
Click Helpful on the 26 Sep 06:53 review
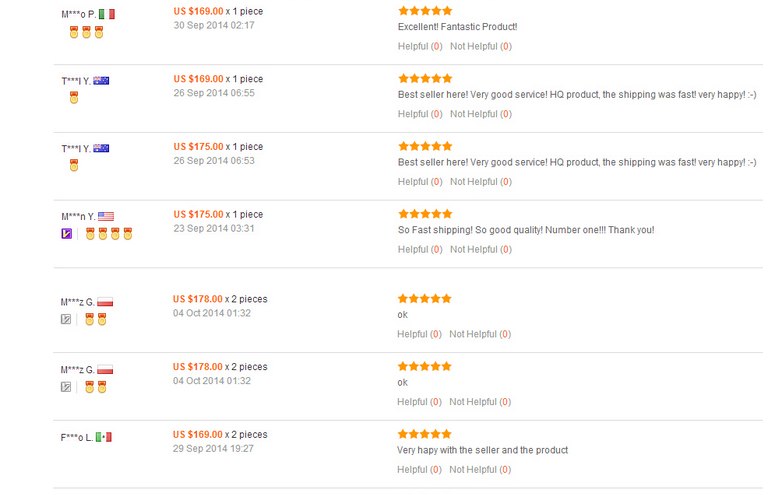pyautogui.click(x=420, y=181)
